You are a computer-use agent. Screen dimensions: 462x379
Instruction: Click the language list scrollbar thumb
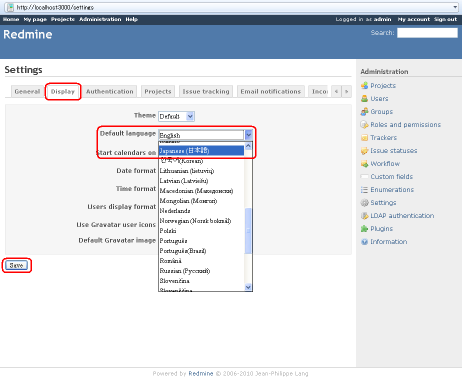[248, 231]
